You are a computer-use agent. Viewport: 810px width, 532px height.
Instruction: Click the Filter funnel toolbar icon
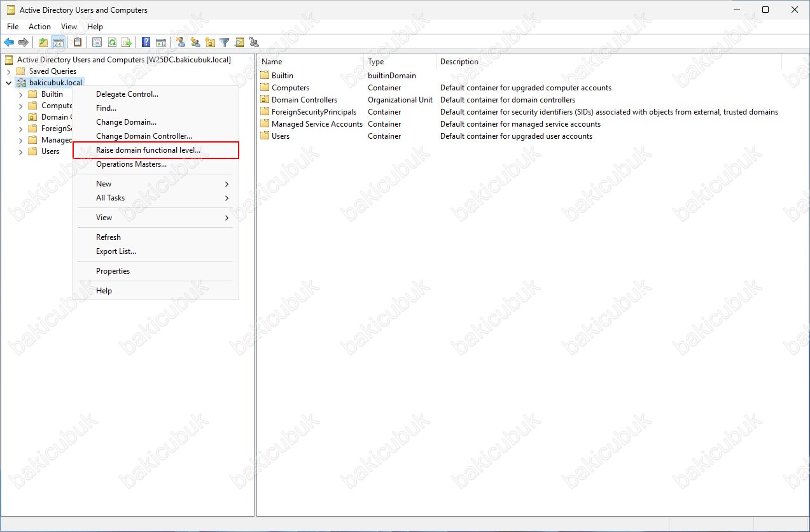(225, 43)
